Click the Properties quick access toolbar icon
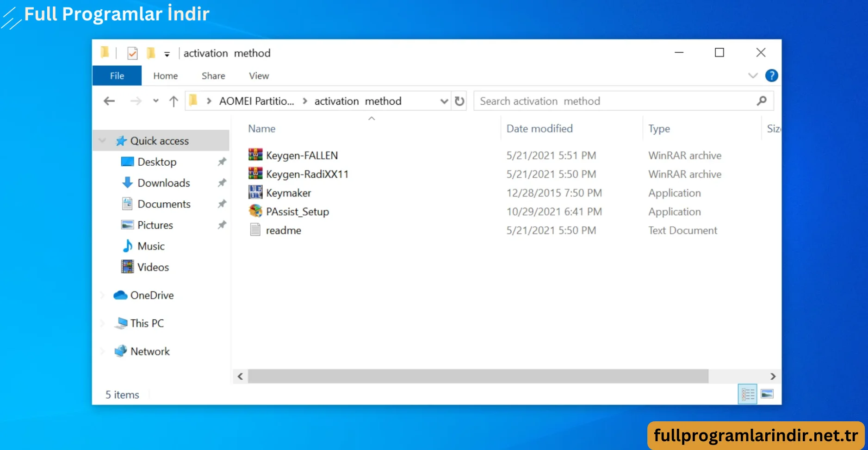 tap(132, 53)
